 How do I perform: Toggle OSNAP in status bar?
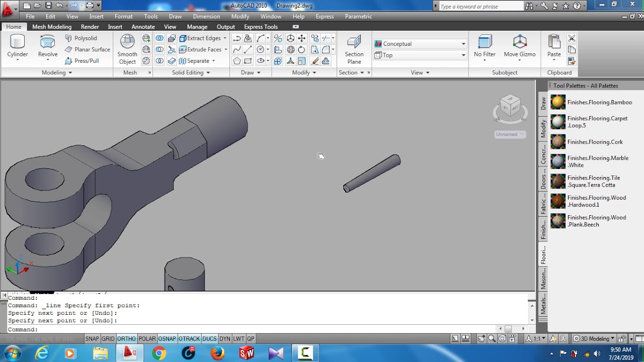pyautogui.click(x=167, y=339)
